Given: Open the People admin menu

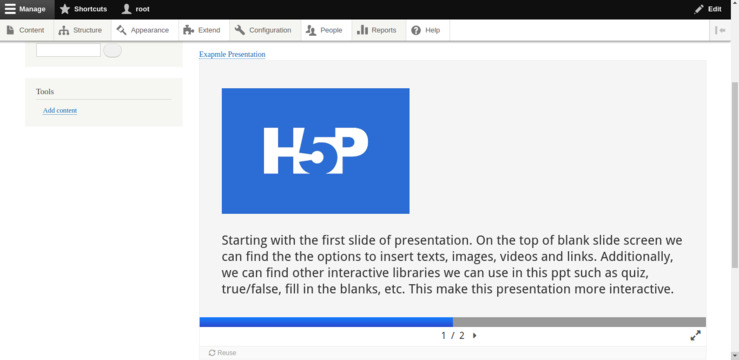Looking at the screenshot, I should point(325,30).
